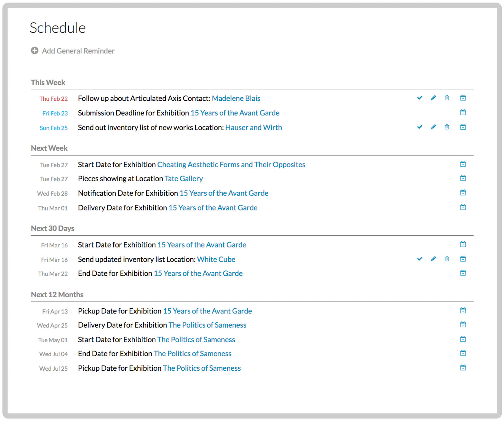
Task: Mark the Mar 16 inventory update complete
Action: (420, 259)
